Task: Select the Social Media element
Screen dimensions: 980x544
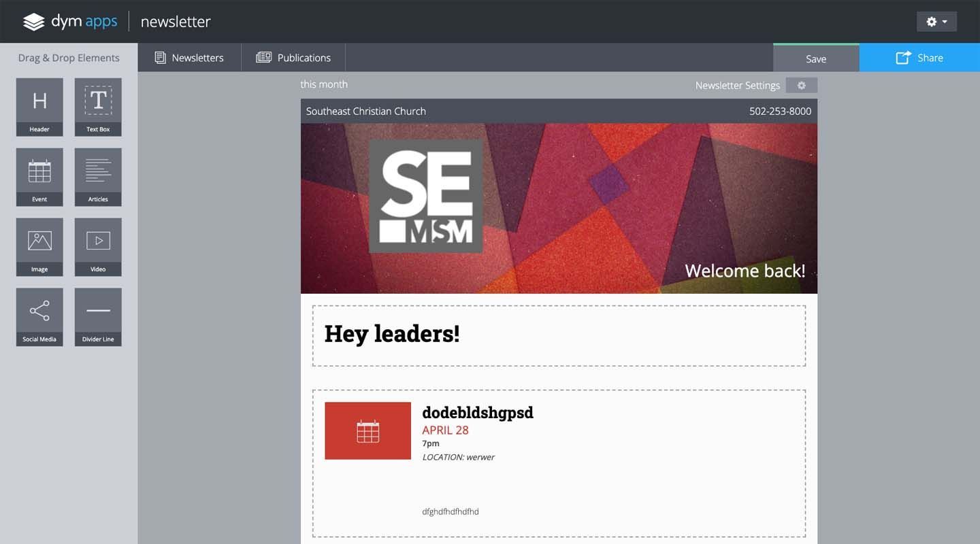Action: click(39, 318)
